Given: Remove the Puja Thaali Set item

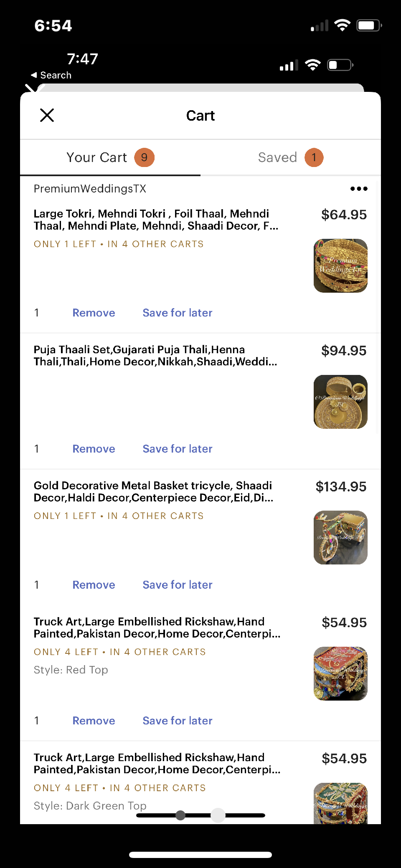Looking at the screenshot, I should 94,449.
